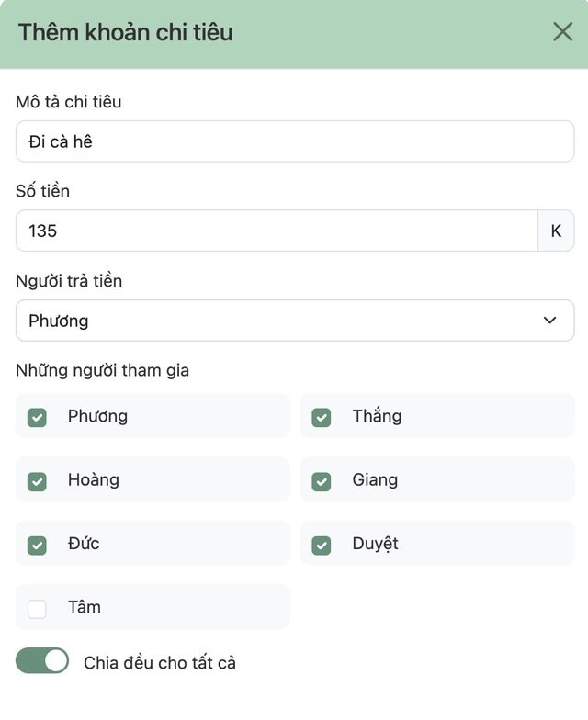
Task: Uncheck the Thắng participant checkbox
Action: 322,417
